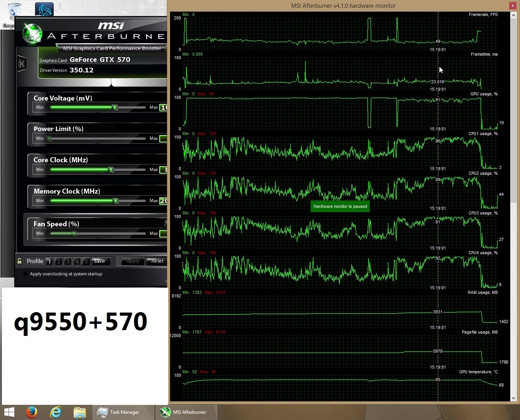Click the Core Voltage (mV) label
This screenshot has height=420, width=520.
coord(63,98)
